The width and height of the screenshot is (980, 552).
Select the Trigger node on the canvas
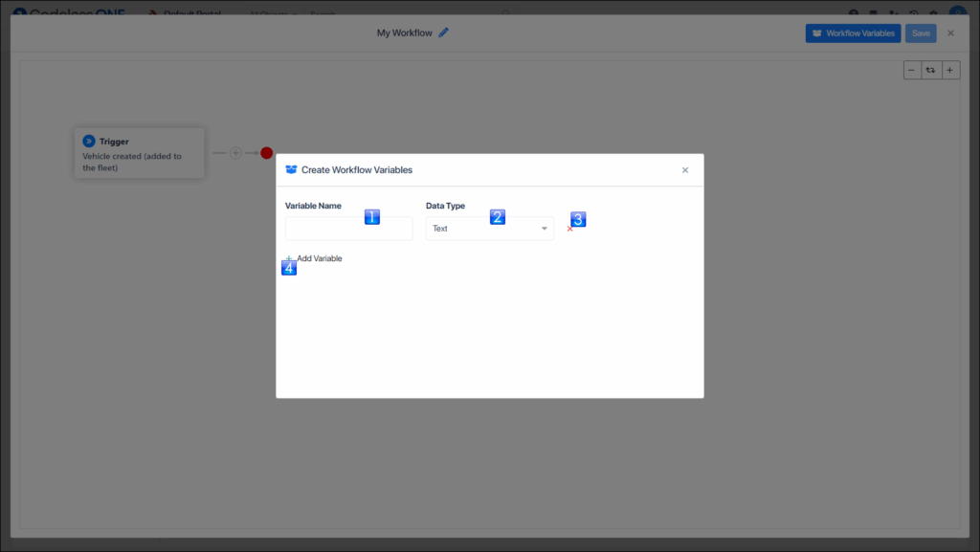[x=139, y=152]
